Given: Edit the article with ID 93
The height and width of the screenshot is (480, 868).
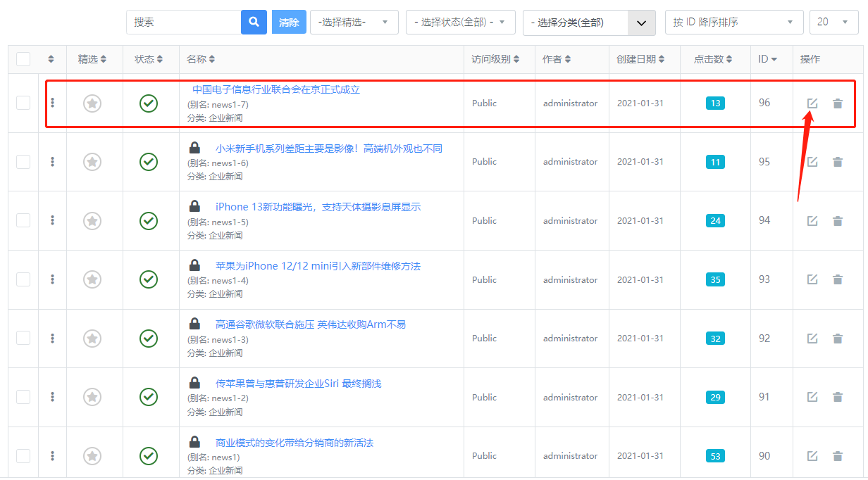Looking at the screenshot, I should coord(812,279).
